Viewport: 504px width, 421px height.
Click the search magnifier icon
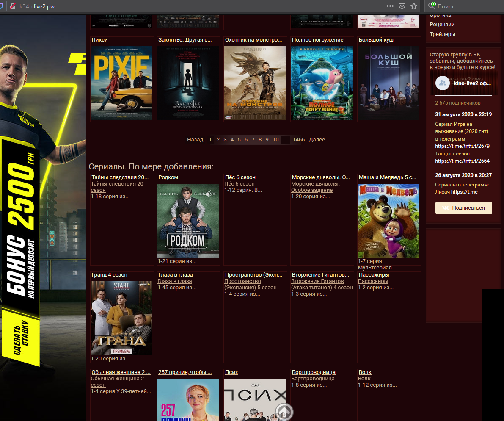coord(432,6)
